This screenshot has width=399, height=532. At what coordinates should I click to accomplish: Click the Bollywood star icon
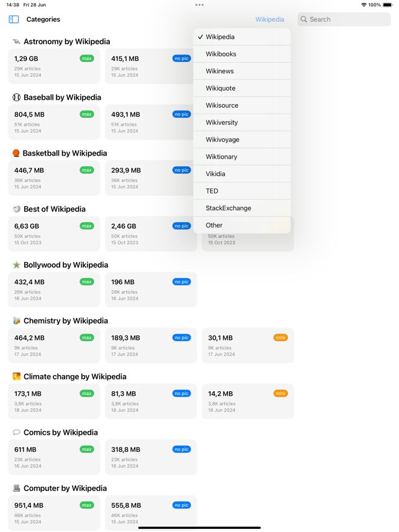[16, 265]
